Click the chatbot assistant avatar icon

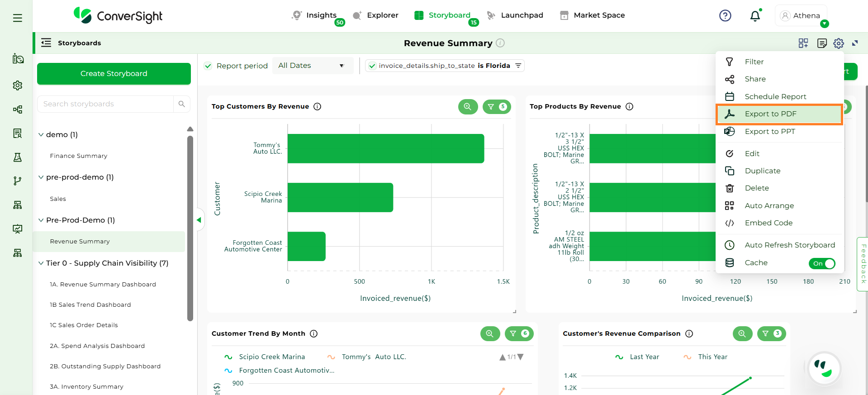coord(824,368)
